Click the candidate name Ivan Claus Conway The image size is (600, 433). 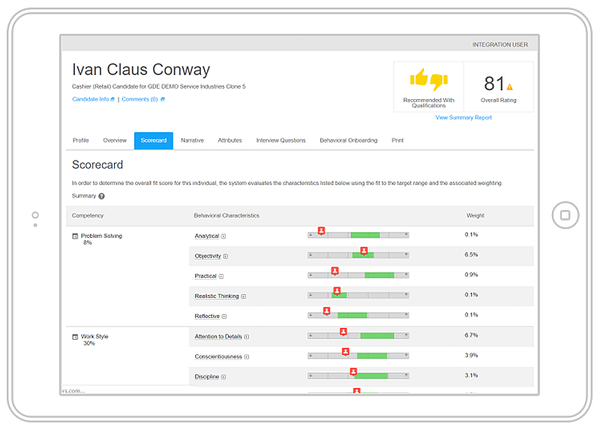coord(141,70)
